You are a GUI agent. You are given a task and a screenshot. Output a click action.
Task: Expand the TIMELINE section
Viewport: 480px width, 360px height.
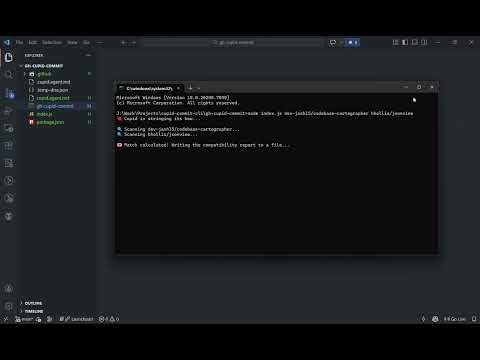coord(34,311)
